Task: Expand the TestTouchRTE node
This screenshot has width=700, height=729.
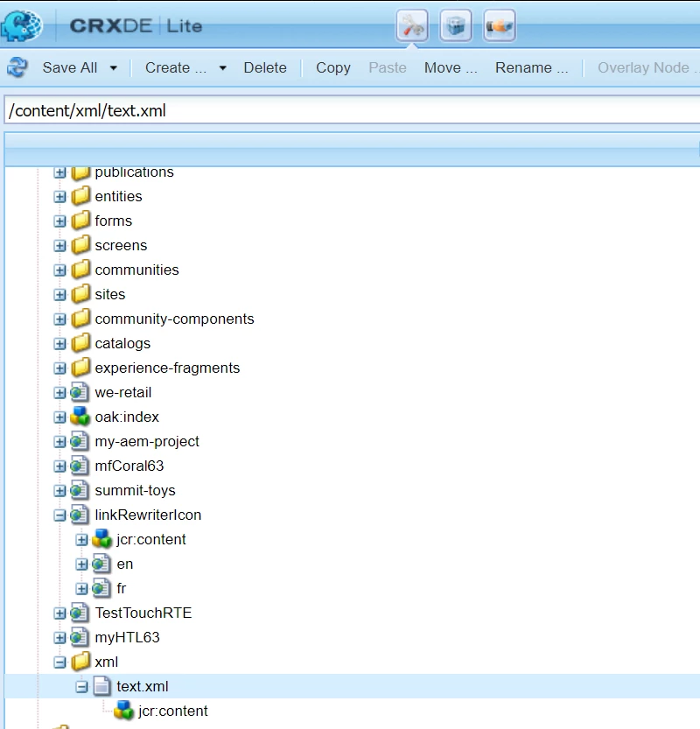Action: (59, 613)
